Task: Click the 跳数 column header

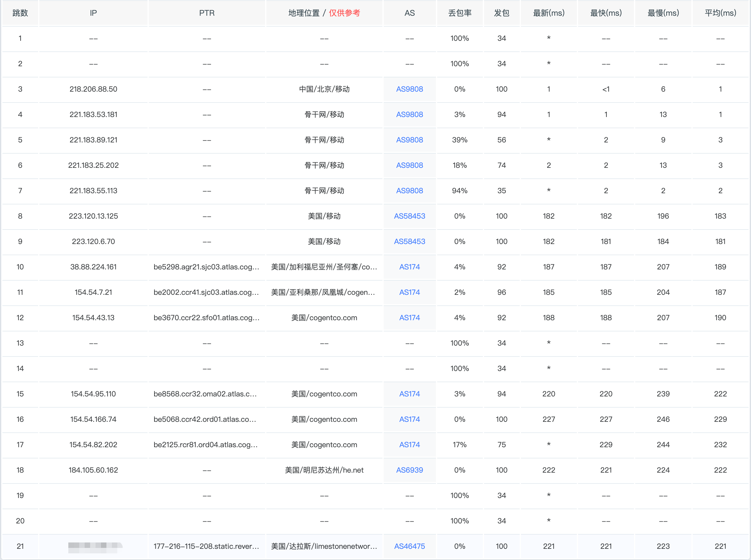Action: click(x=20, y=13)
